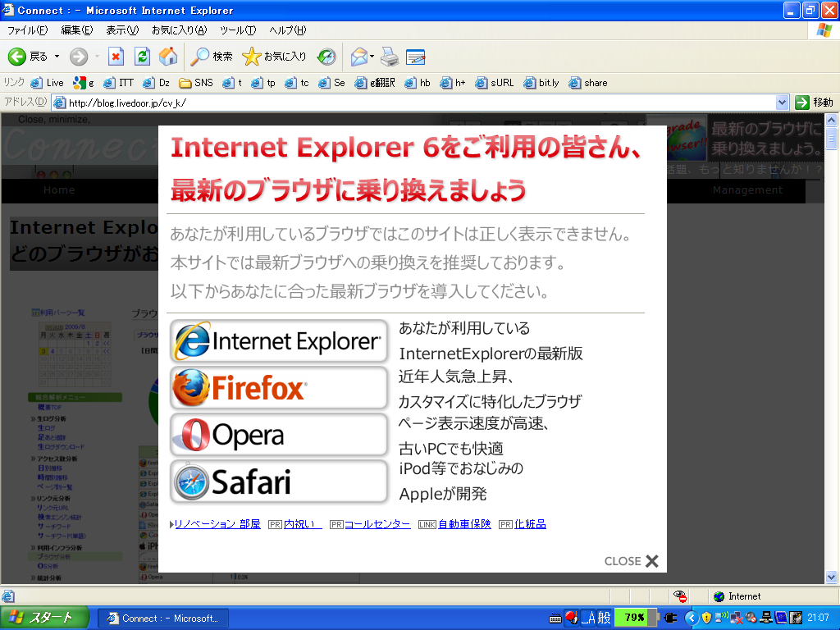The height and width of the screenshot is (630, 840).
Task: Click the page scrollbar up arrow
Action: coord(831,120)
